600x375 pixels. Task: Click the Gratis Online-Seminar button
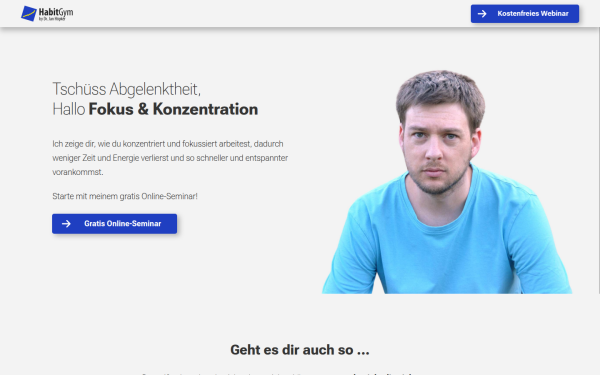pyautogui.click(x=114, y=223)
